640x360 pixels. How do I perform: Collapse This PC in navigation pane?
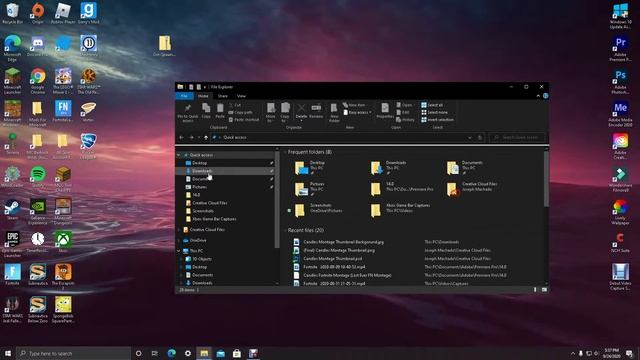click(179, 251)
